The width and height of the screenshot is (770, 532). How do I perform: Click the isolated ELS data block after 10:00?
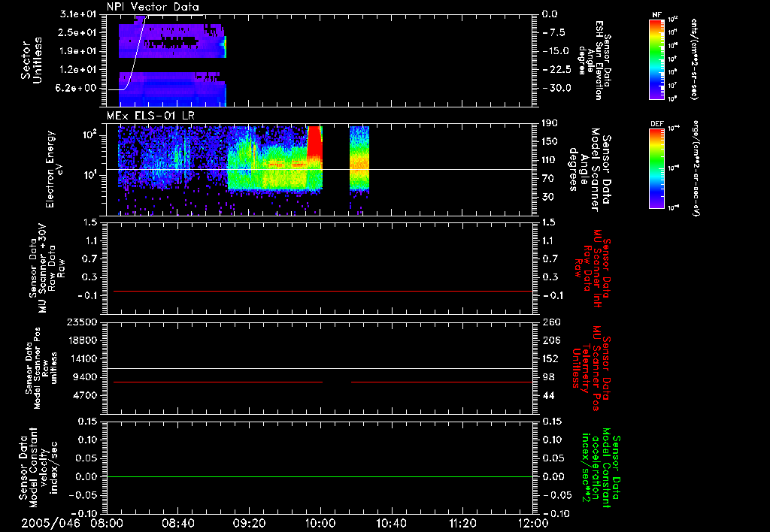[x=359, y=158]
